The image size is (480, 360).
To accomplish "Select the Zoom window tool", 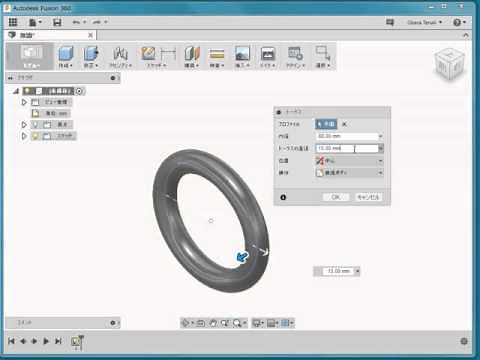I will [x=225, y=323].
